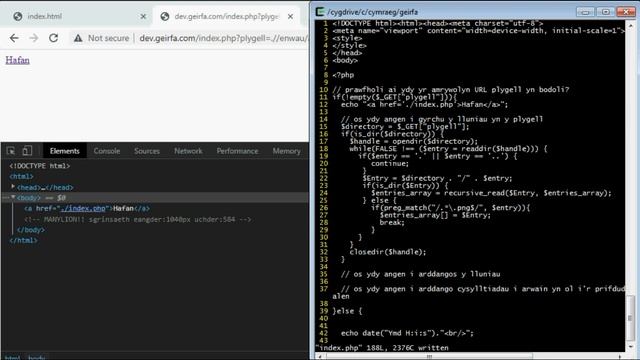Image resolution: width=640 pixels, height=360 pixels.
Task: Click the 'index.php 188L, 2376C written' status
Action: [382, 348]
